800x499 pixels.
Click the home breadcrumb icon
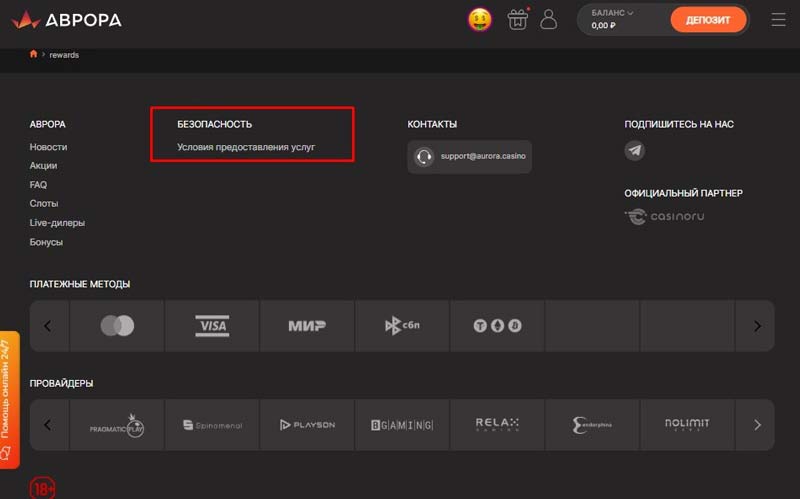[x=34, y=54]
